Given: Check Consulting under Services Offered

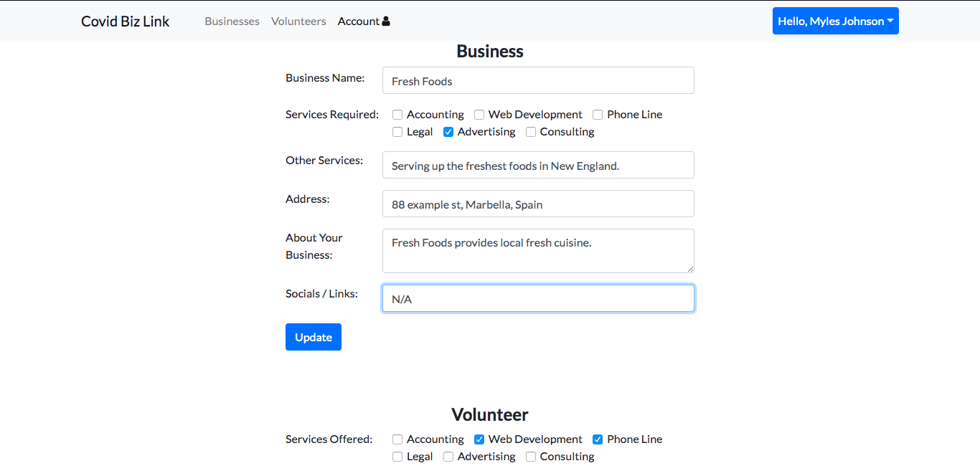Looking at the screenshot, I should (531, 457).
